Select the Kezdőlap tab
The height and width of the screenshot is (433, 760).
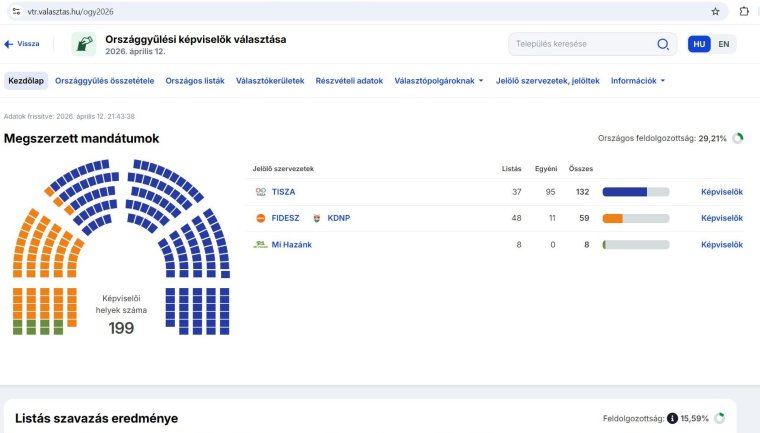pos(26,81)
